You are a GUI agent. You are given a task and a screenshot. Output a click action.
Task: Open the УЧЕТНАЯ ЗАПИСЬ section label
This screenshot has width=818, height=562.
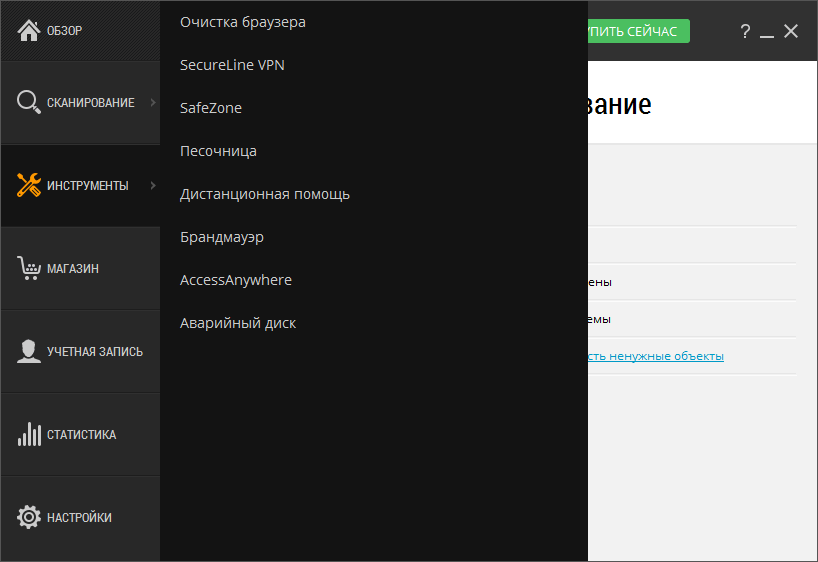pos(95,352)
